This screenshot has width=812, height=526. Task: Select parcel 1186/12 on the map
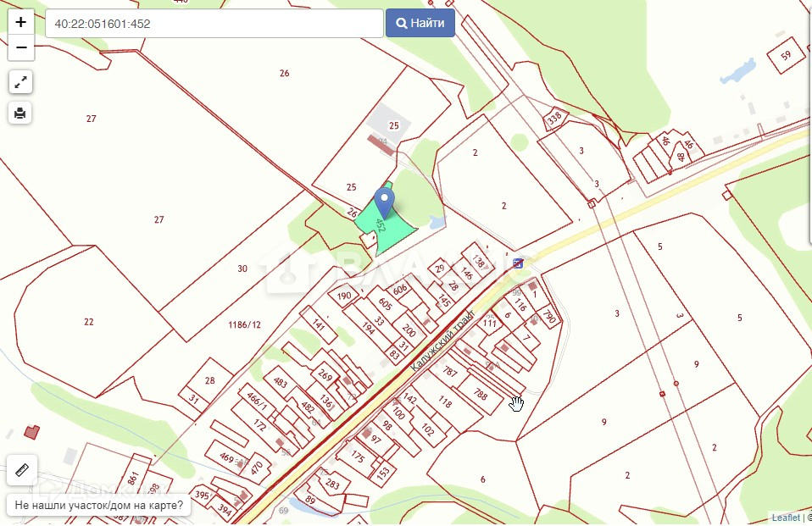(x=244, y=324)
